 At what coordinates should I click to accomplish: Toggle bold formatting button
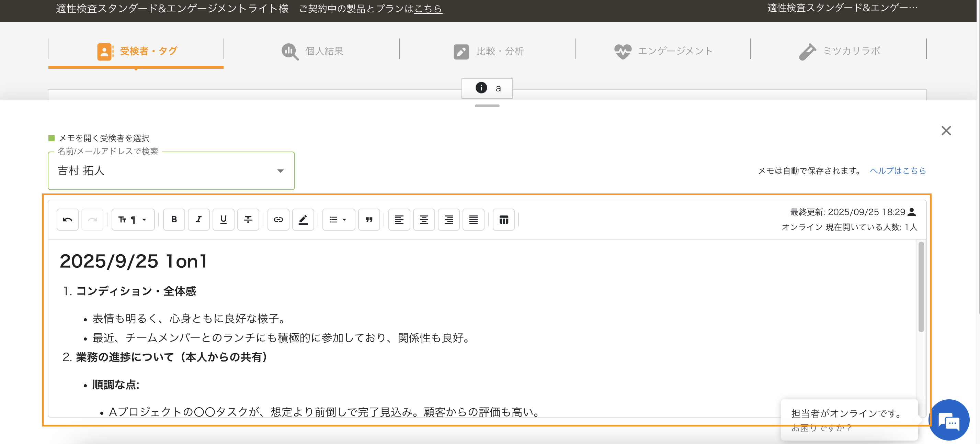(174, 220)
